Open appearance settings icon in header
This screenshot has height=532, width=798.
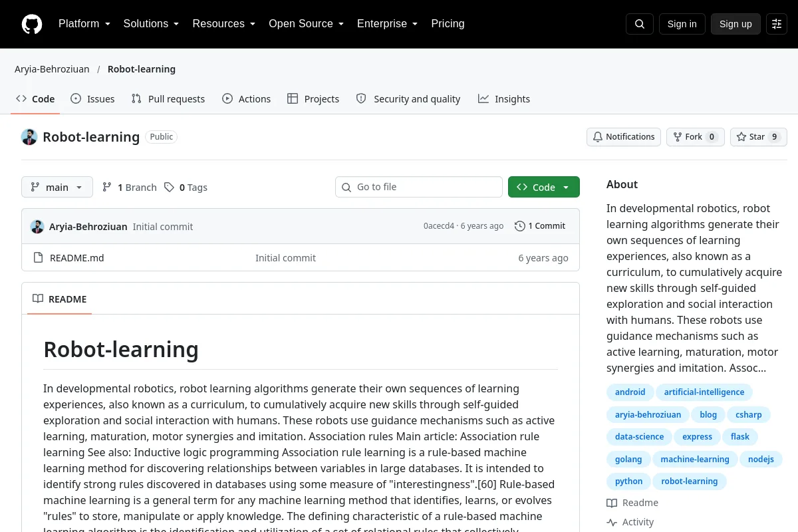pos(777,24)
